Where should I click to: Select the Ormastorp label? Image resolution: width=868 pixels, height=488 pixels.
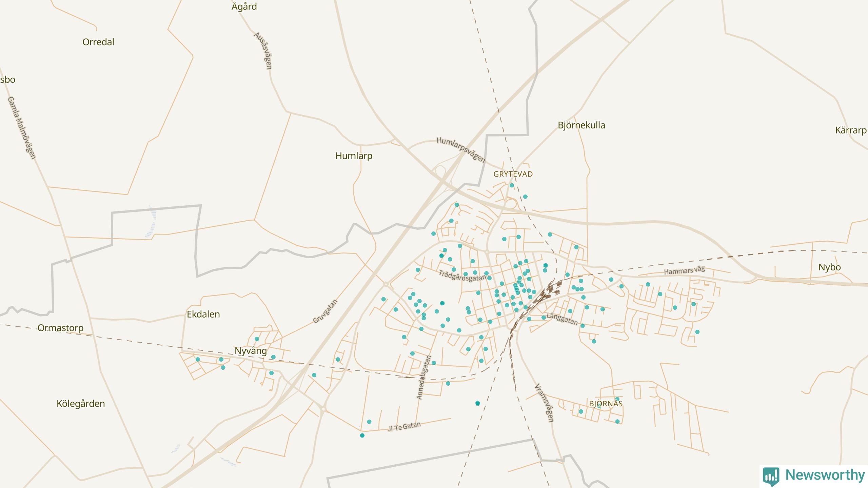(60, 328)
